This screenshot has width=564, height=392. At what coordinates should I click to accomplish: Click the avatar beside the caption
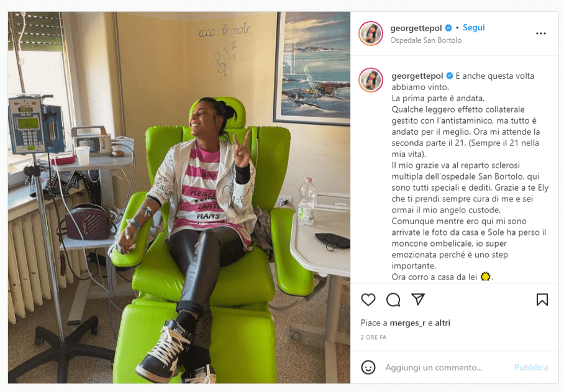click(x=370, y=80)
